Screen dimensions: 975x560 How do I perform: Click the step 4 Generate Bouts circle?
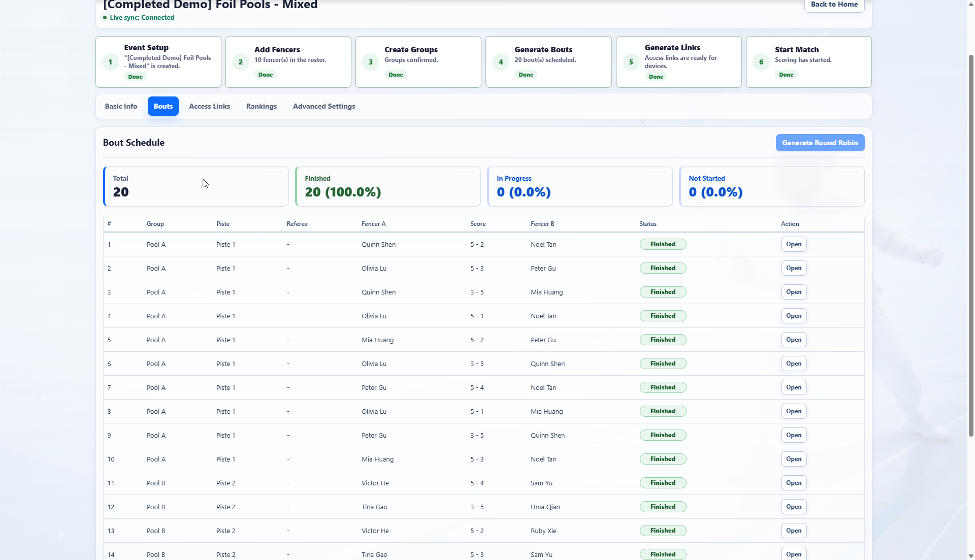501,62
